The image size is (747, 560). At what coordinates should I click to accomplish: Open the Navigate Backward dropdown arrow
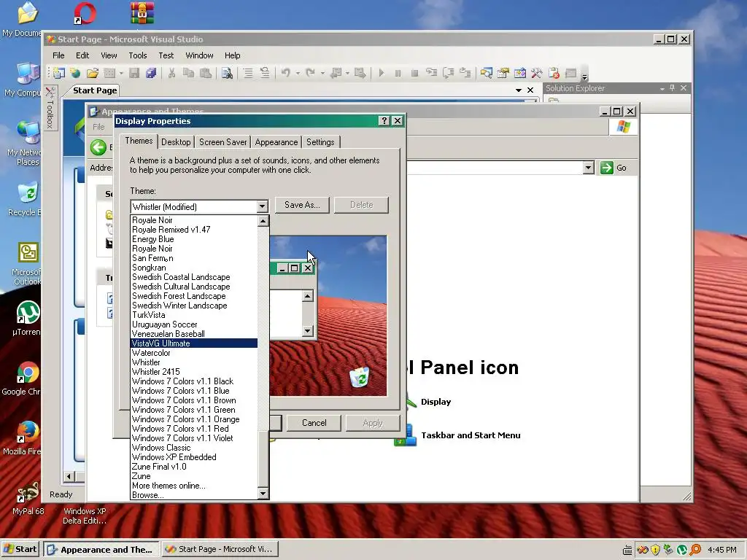click(x=347, y=74)
